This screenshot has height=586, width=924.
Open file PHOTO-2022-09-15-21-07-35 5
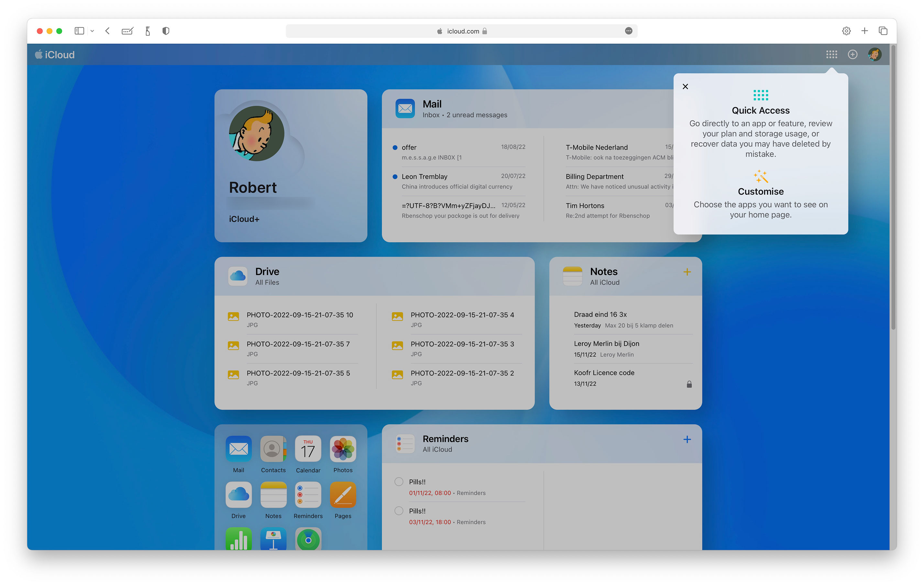tap(292, 378)
